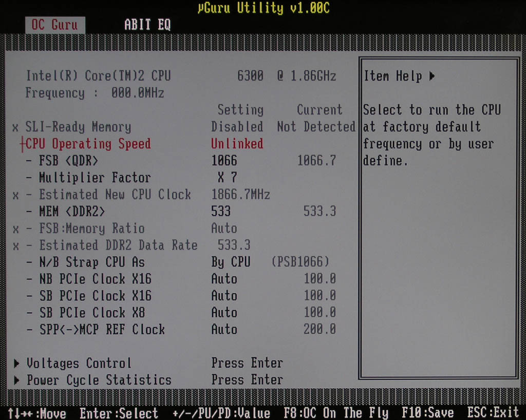
Task: Open Voltages Control Press Enter entry
Action: 247,363
